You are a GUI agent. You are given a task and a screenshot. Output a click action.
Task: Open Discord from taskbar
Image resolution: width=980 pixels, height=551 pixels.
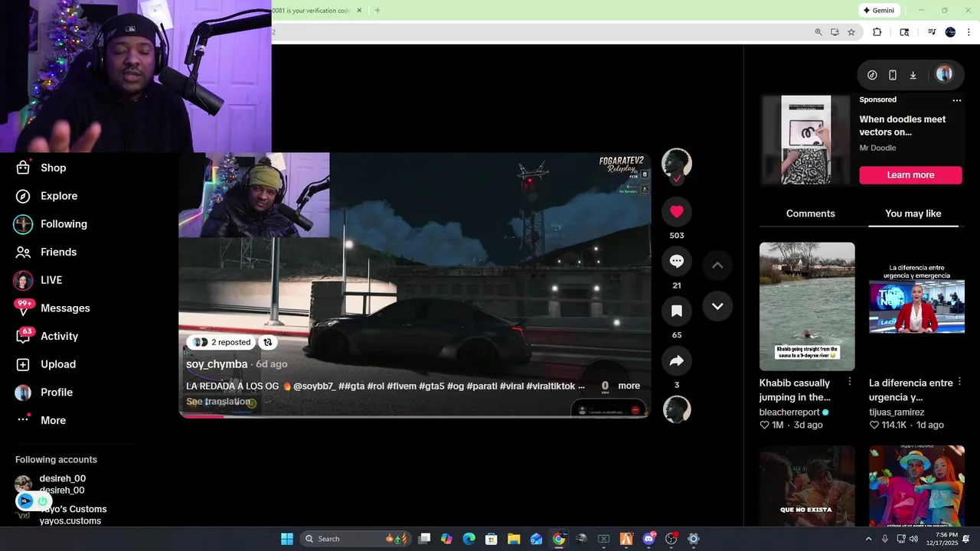649,539
